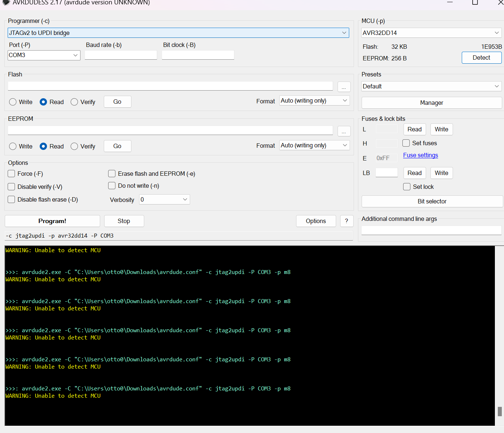
Task: Click the Stop button
Action: (x=124, y=221)
